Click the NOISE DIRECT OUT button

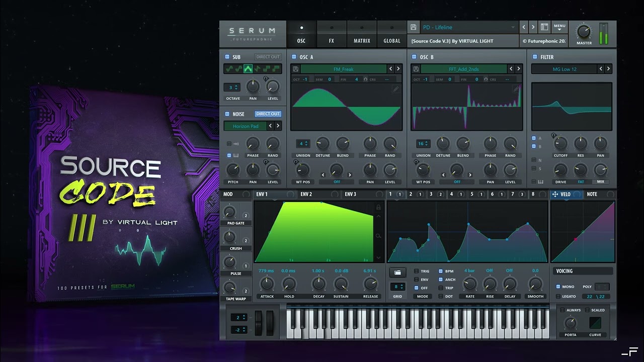268,114
